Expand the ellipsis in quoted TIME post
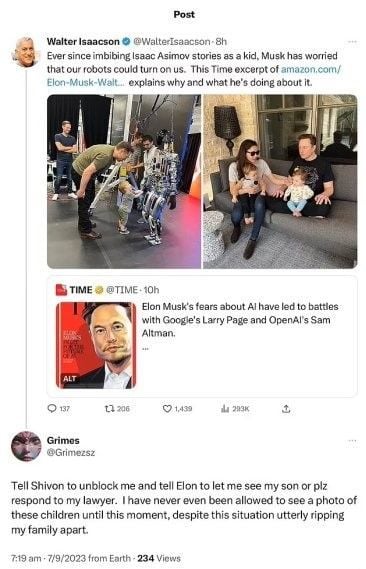This screenshot has width=366, height=569. click(145, 349)
